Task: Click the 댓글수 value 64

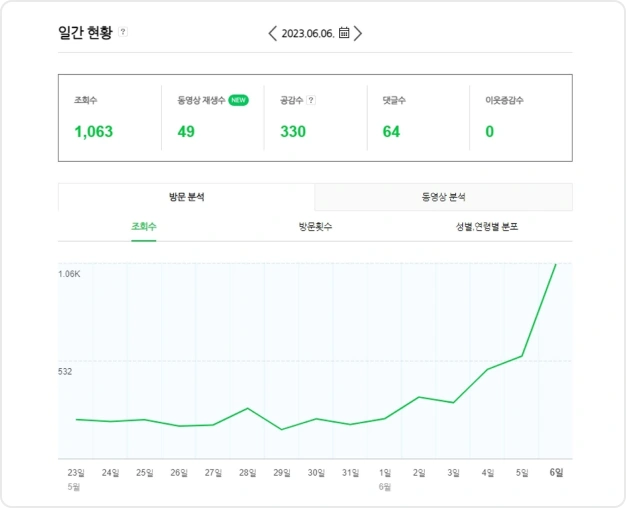Action: coord(391,132)
